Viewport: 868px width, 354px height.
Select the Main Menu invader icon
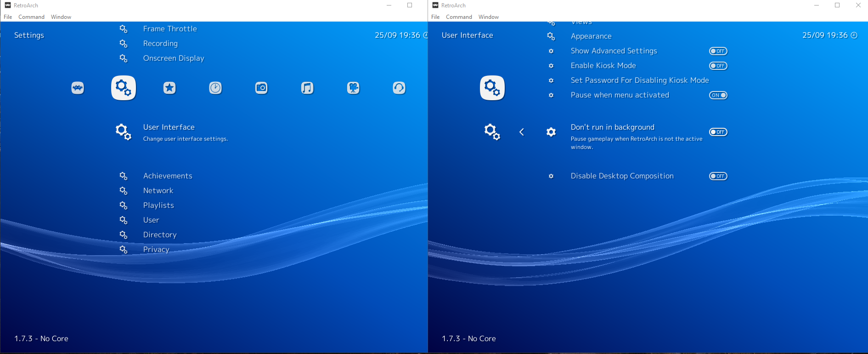click(78, 88)
